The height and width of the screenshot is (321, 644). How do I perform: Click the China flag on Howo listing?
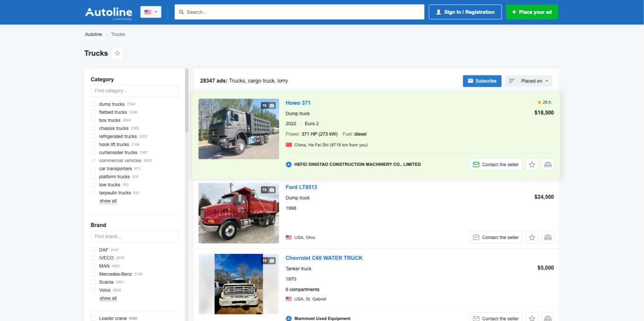point(289,145)
